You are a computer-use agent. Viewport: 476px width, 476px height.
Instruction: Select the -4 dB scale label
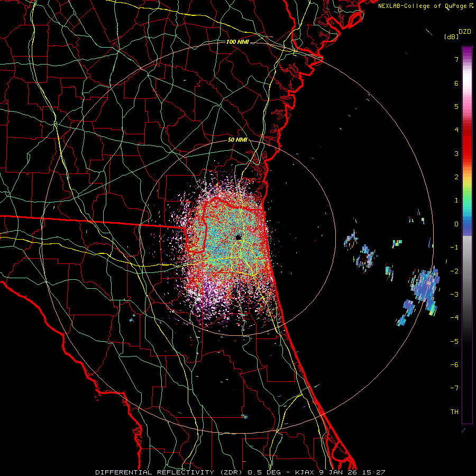[x=454, y=317]
